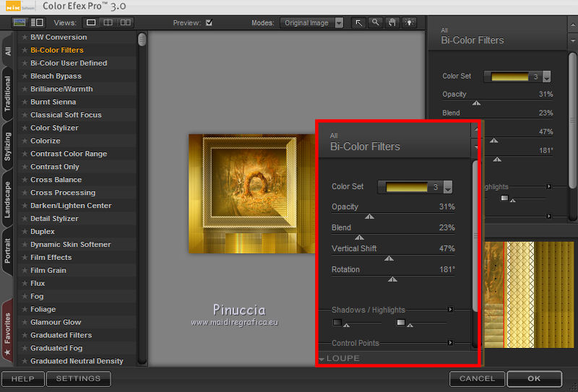578x392 pixels.
Task: Select the zoom magnifier tool
Action: [375, 23]
